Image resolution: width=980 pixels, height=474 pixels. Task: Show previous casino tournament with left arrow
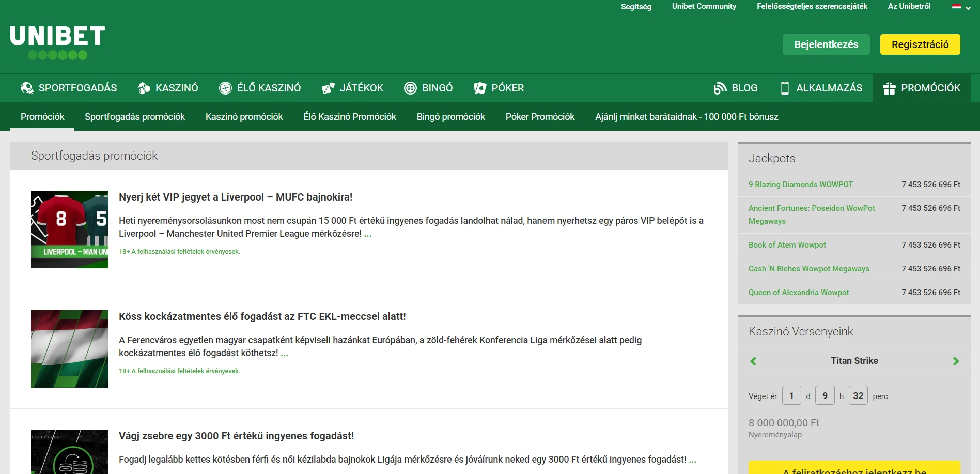[x=753, y=361]
